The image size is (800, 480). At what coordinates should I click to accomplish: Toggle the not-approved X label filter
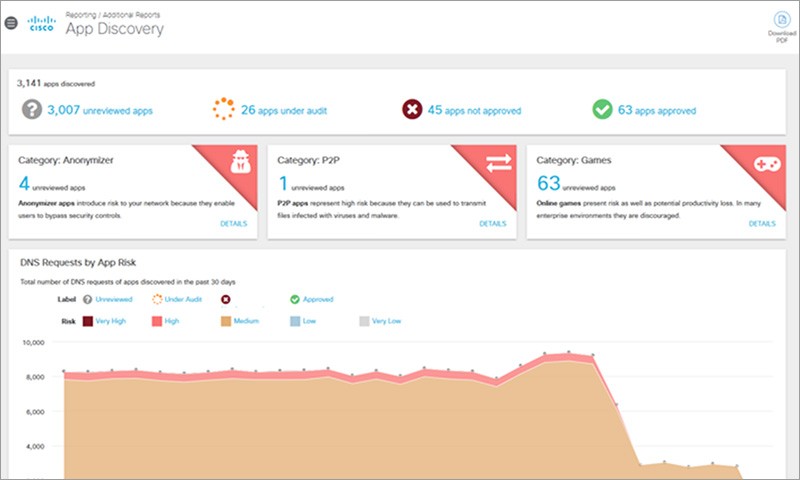[x=226, y=299]
